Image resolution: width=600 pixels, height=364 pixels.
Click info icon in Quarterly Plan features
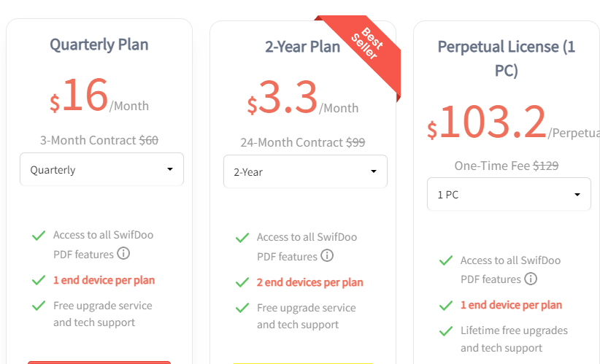pos(123,253)
